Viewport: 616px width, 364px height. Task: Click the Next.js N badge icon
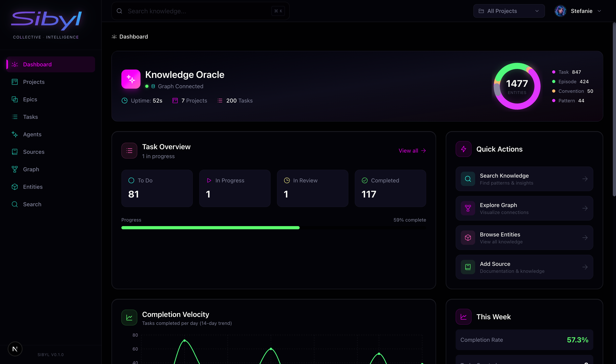(x=15, y=349)
